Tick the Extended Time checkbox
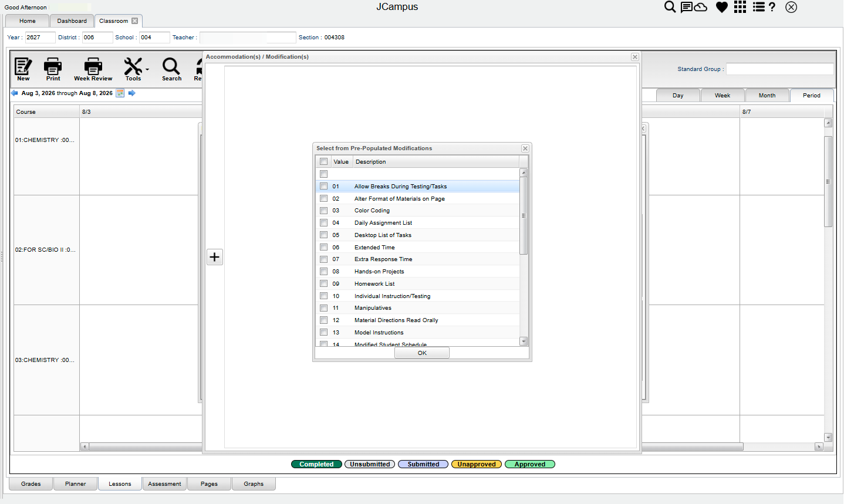Viewport: 844px width, 504px height. point(323,247)
